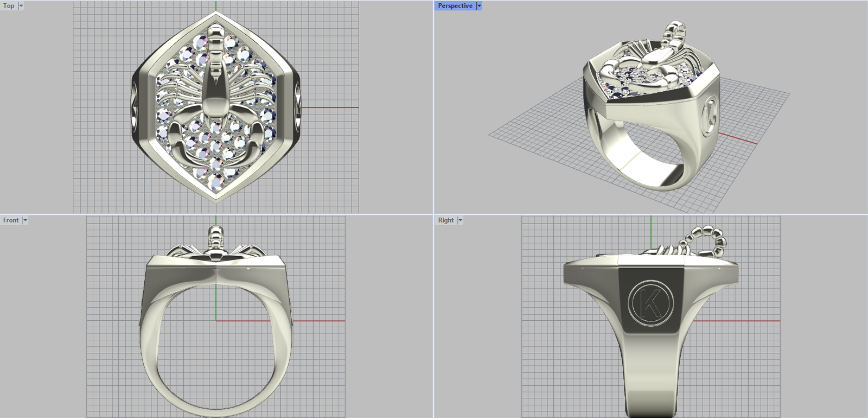Click the Right viewport title label

[x=445, y=220]
